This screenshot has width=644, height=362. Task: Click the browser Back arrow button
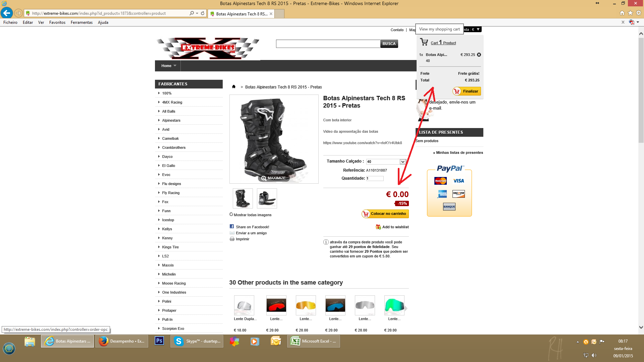click(6, 13)
